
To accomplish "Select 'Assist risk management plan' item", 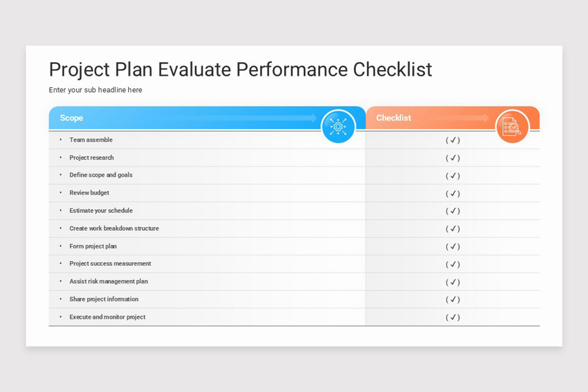I will [108, 281].
